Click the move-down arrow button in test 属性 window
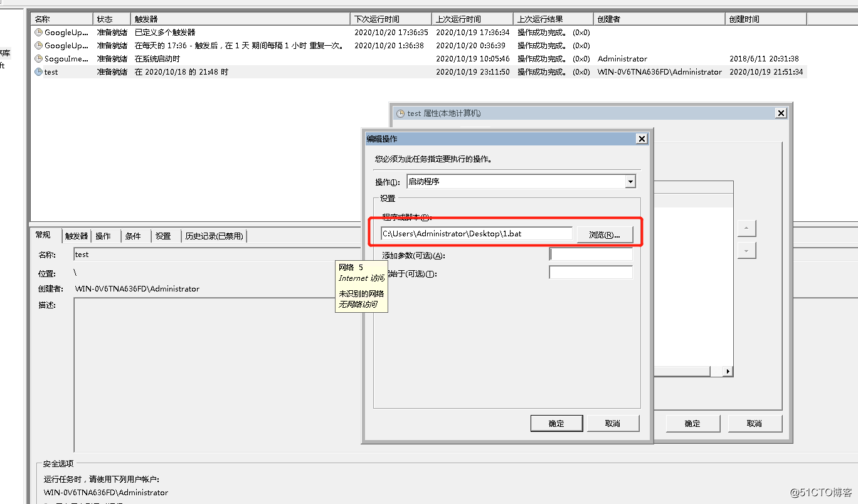This screenshot has width=858, height=504. click(746, 250)
